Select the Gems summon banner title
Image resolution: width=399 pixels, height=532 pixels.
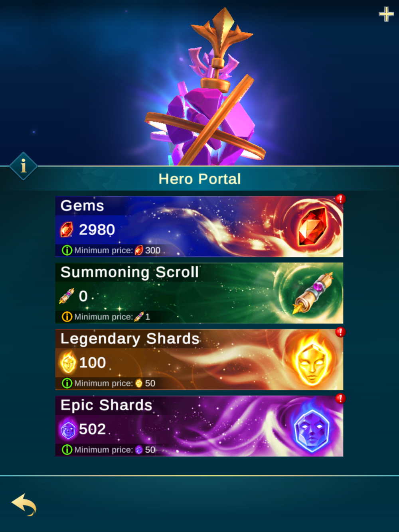point(82,206)
